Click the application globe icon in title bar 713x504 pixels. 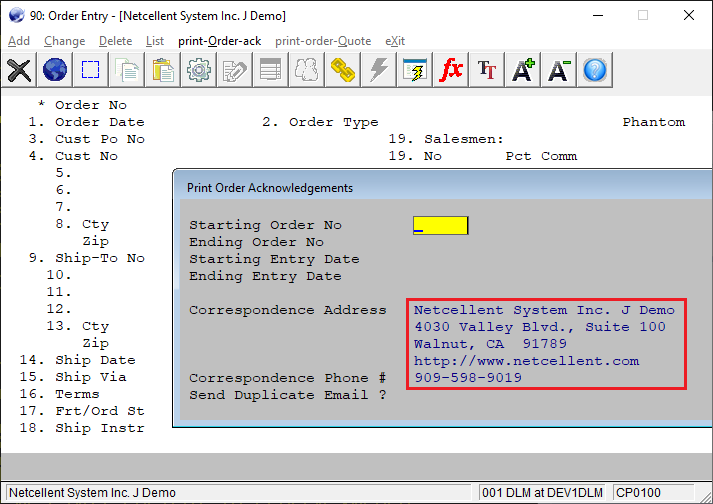(16, 15)
